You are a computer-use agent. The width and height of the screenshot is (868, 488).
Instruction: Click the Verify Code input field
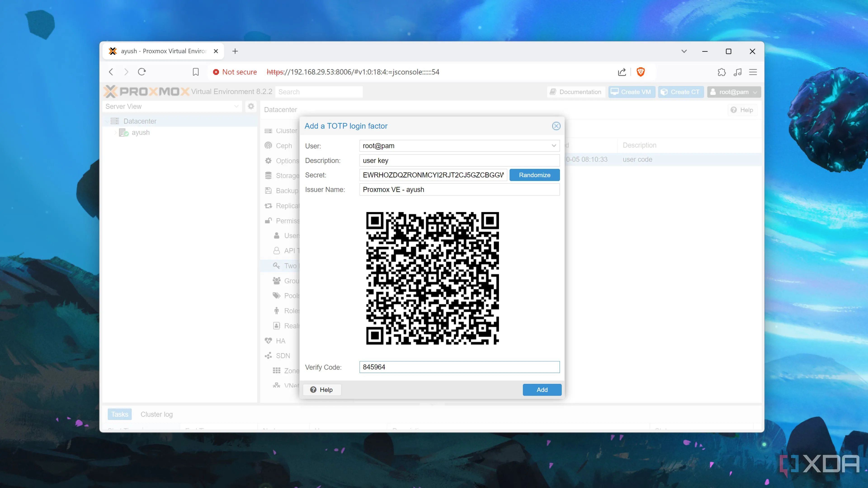pyautogui.click(x=459, y=367)
